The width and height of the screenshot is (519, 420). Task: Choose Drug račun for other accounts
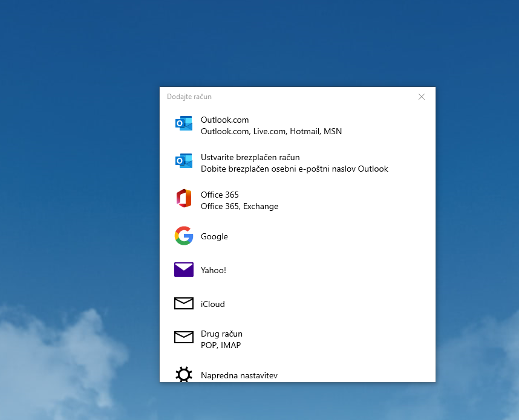point(221,334)
